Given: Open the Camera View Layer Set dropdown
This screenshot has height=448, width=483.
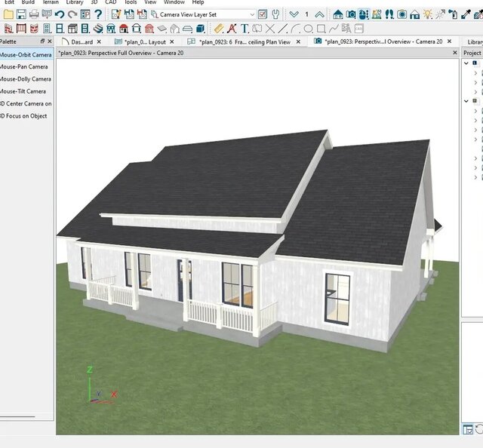Looking at the screenshot, I should pos(203,14).
